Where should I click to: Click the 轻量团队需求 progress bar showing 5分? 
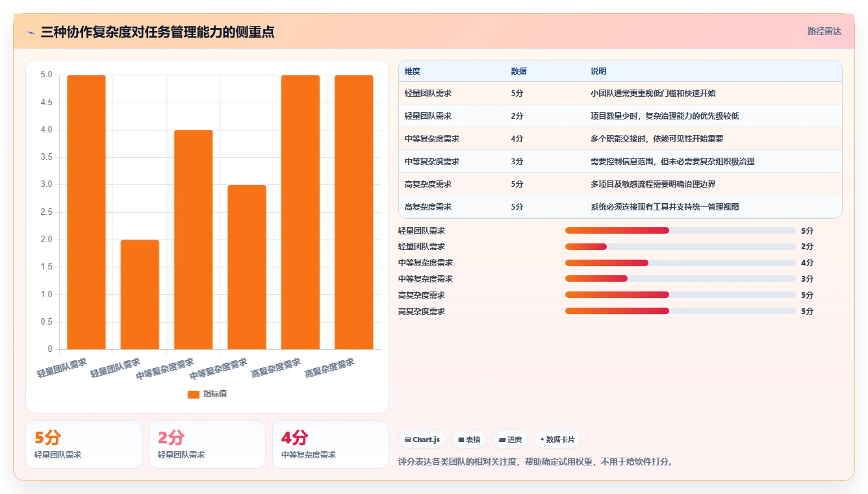[x=680, y=230]
